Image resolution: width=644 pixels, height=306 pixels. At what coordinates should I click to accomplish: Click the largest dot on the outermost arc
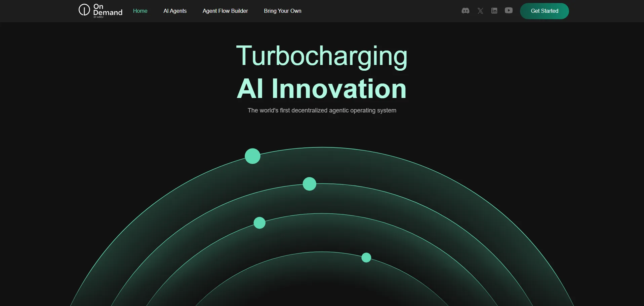coord(252,156)
